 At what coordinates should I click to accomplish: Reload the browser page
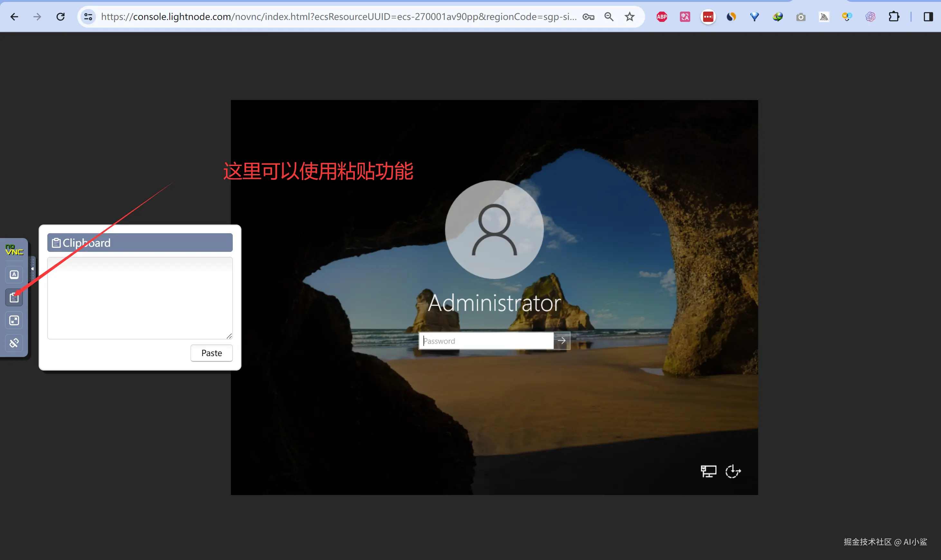(x=61, y=17)
